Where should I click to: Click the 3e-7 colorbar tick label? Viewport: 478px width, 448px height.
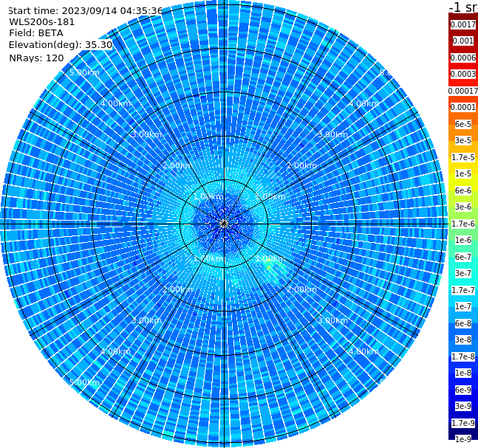463,273
